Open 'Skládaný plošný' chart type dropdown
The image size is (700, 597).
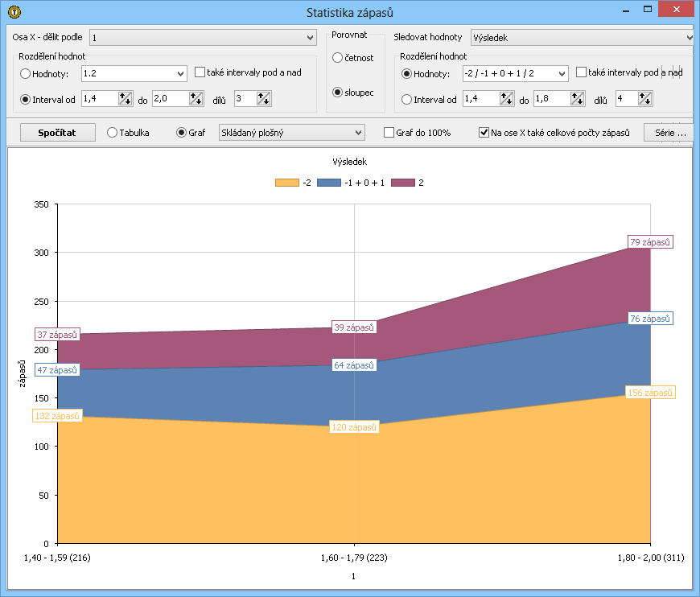pos(291,132)
